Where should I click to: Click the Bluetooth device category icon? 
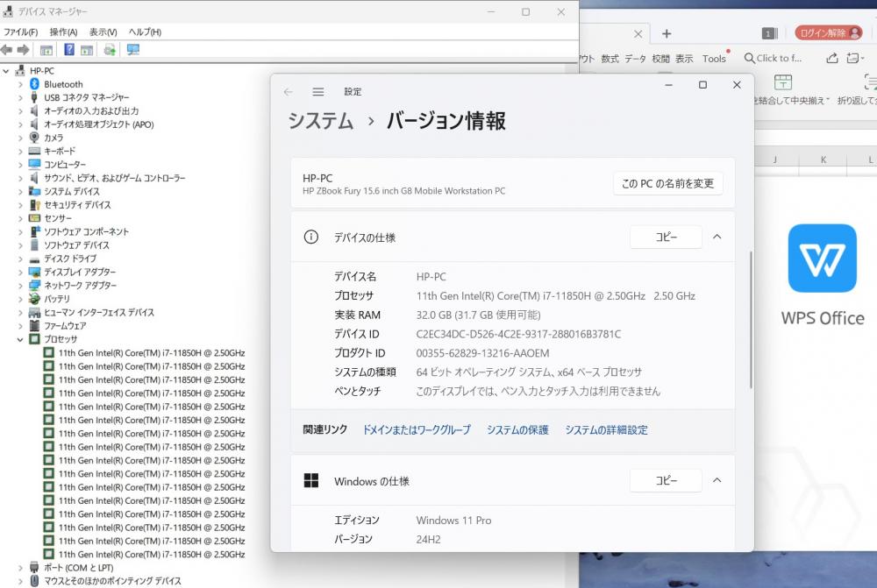[34, 84]
